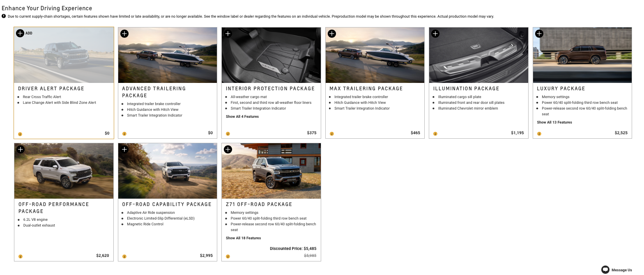The height and width of the screenshot is (275, 644).
Task: Open info icon for Off-Road Capability Package
Action: point(124,257)
